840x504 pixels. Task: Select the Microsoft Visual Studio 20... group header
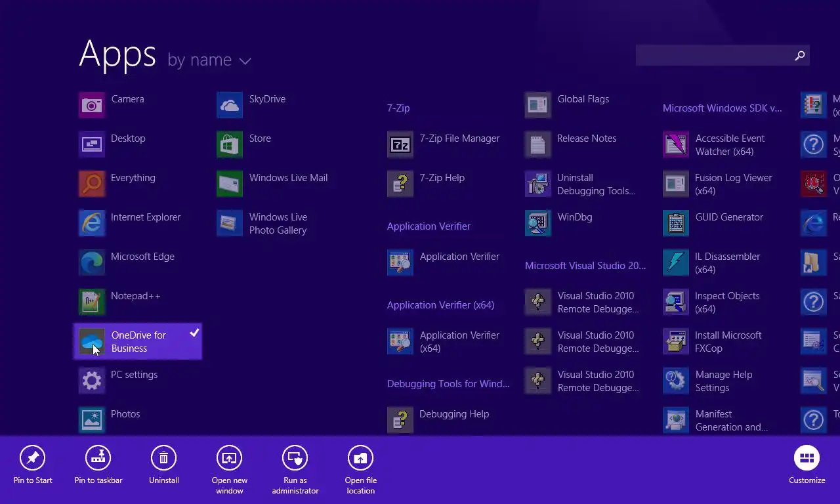tap(585, 266)
